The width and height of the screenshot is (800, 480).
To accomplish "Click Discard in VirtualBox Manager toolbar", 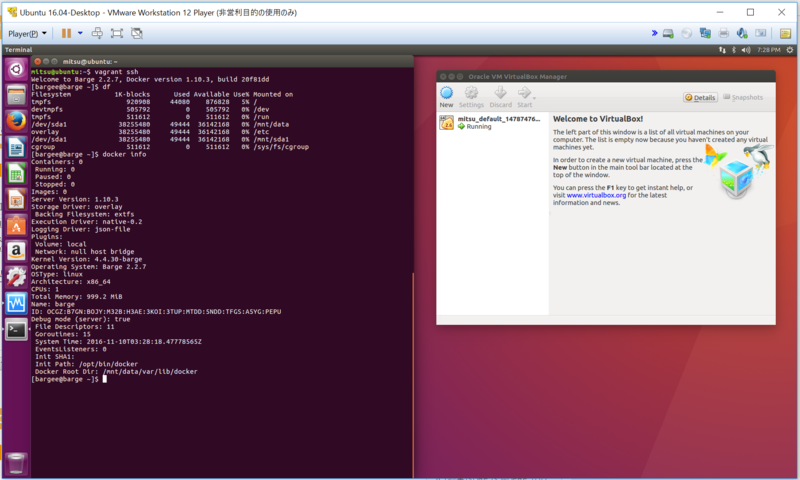I will tap(501, 97).
